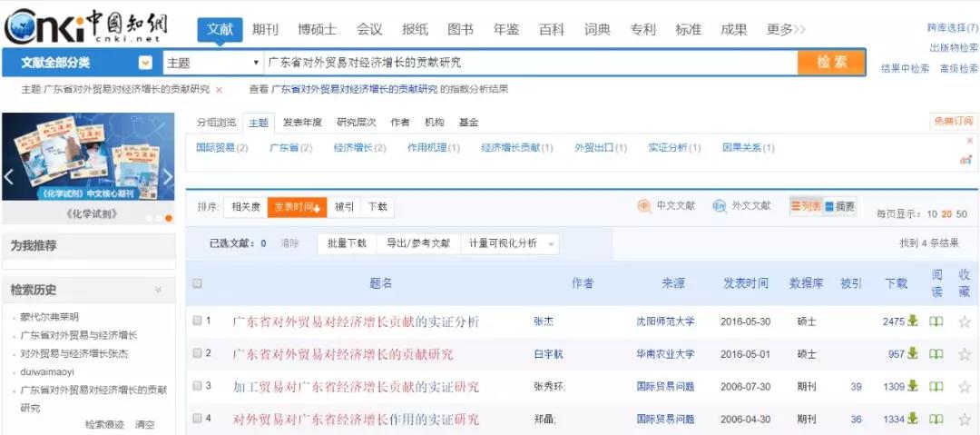Click the download icon for result 1
Image resolution: width=980 pixels, height=435 pixels.
coord(913,321)
